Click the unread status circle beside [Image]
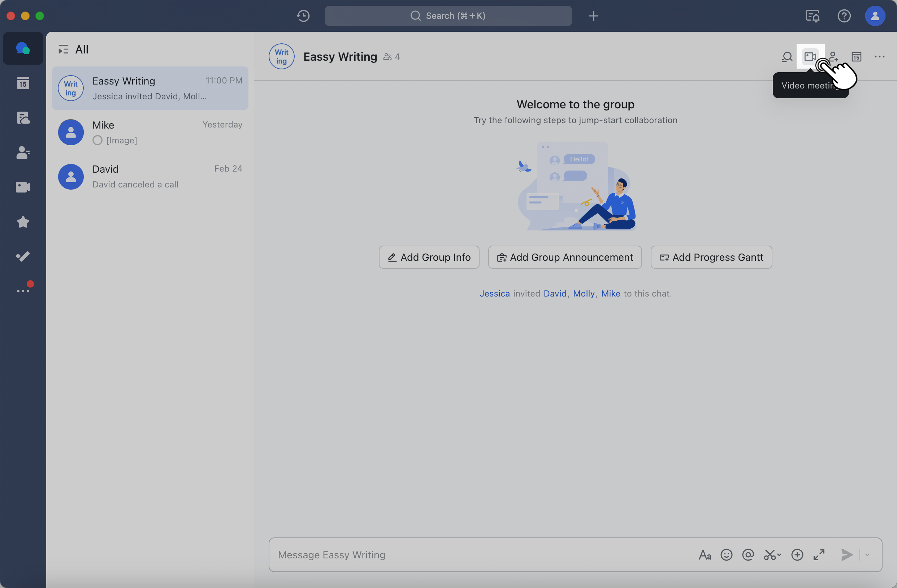The height and width of the screenshot is (588, 897). point(97,140)
